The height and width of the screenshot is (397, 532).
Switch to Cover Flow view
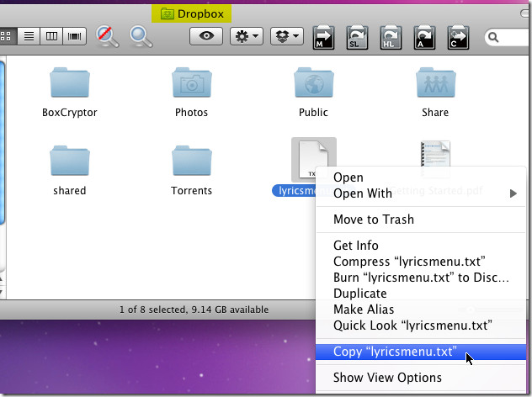click(x=74, y=36)
